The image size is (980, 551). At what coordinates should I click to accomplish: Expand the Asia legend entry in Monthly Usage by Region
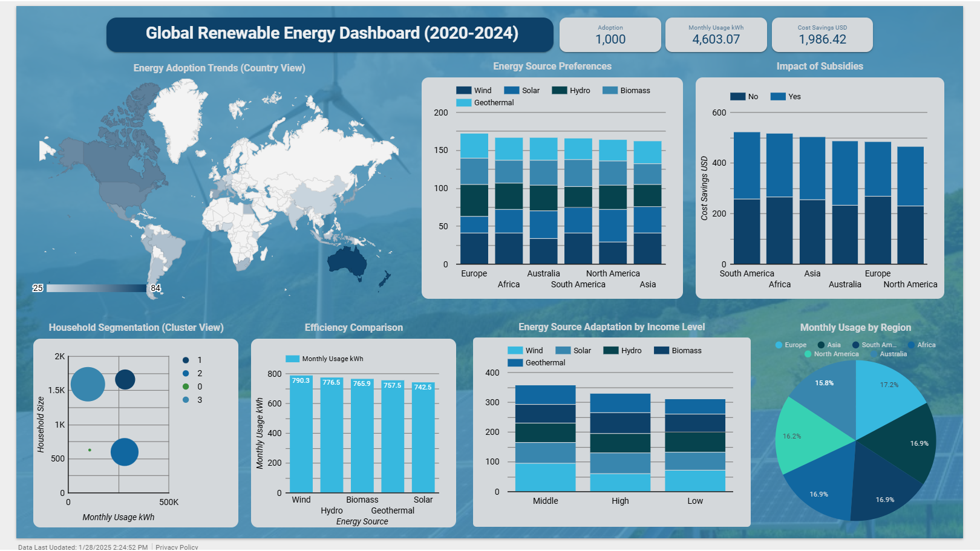830,345
